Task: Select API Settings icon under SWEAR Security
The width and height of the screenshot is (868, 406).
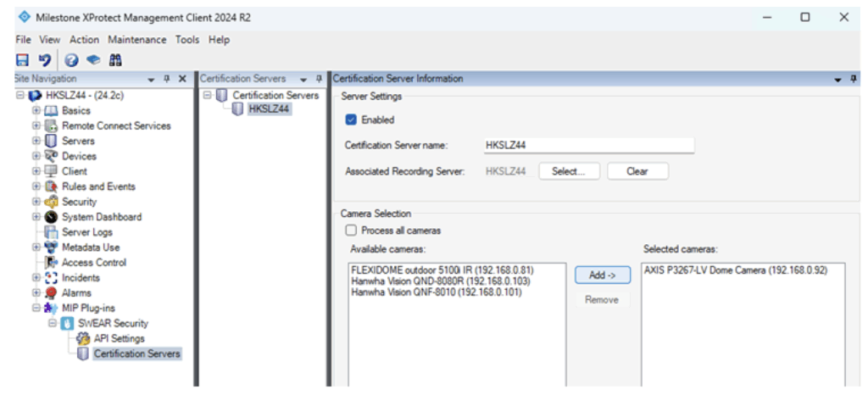Action: (x=83, y=338)
